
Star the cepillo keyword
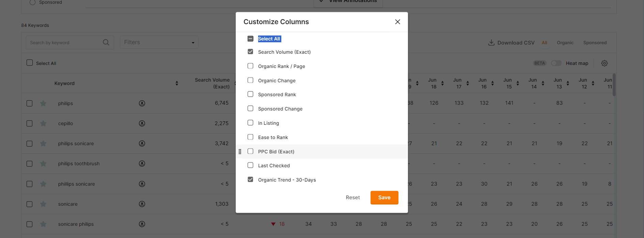(x=43, y=123)
